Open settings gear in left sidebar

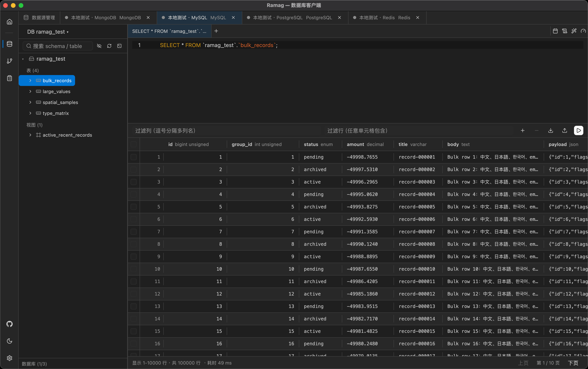pyautogui.click(x=9, y=358)
